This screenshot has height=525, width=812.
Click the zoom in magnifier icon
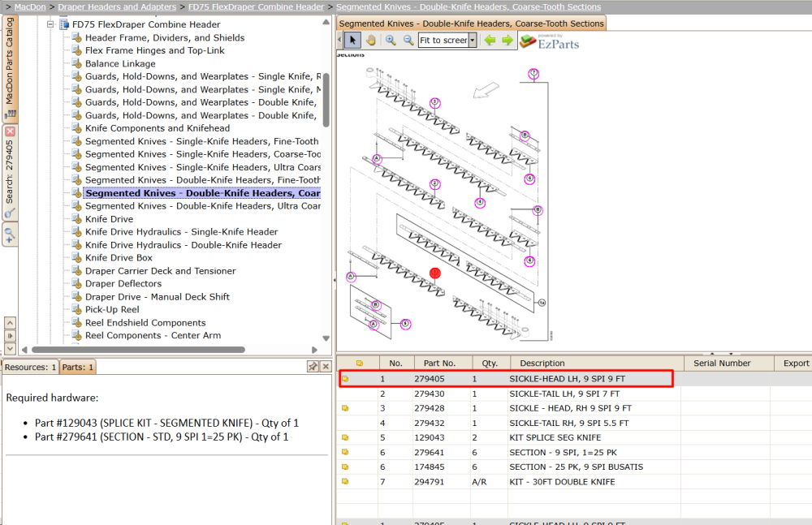tap(391, 40)
